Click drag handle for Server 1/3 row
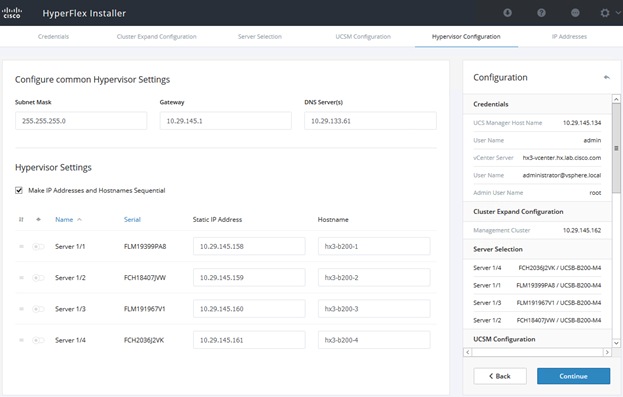The image size is (623, 397). (x=21, y=309)
